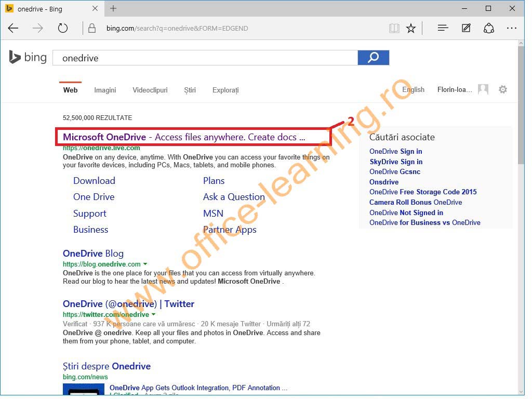This screenshot has height=399, width=532.
Task: Add page to favorites star icon
Action: click(x=411, y=28)
